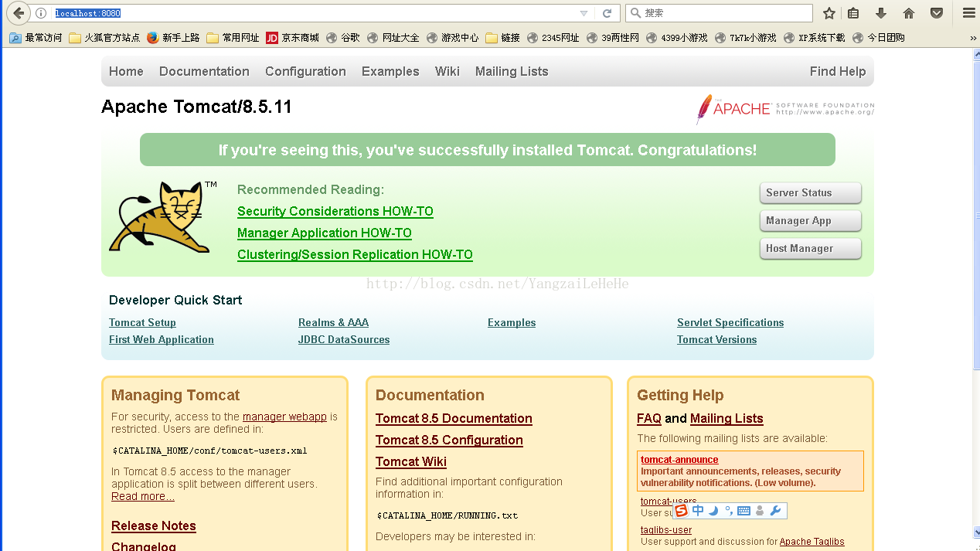
Task: Open the 最常访问 bookmarks item
Action: pyautogui.click(x=36, y=37)
